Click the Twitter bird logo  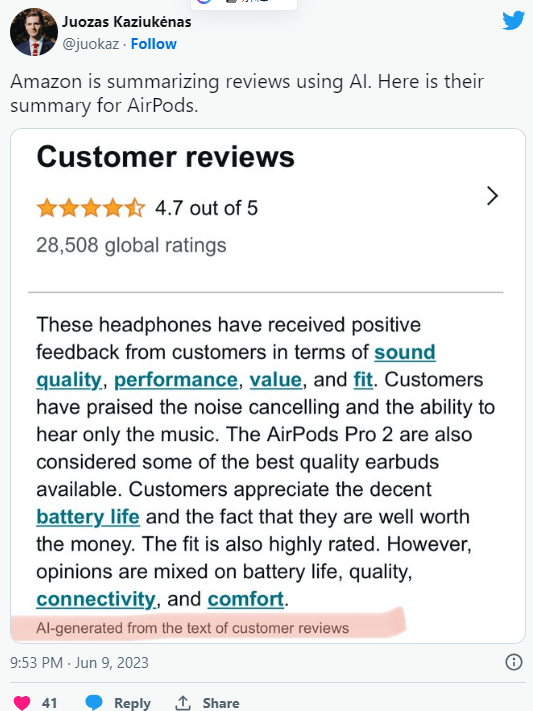pos(513,20)
